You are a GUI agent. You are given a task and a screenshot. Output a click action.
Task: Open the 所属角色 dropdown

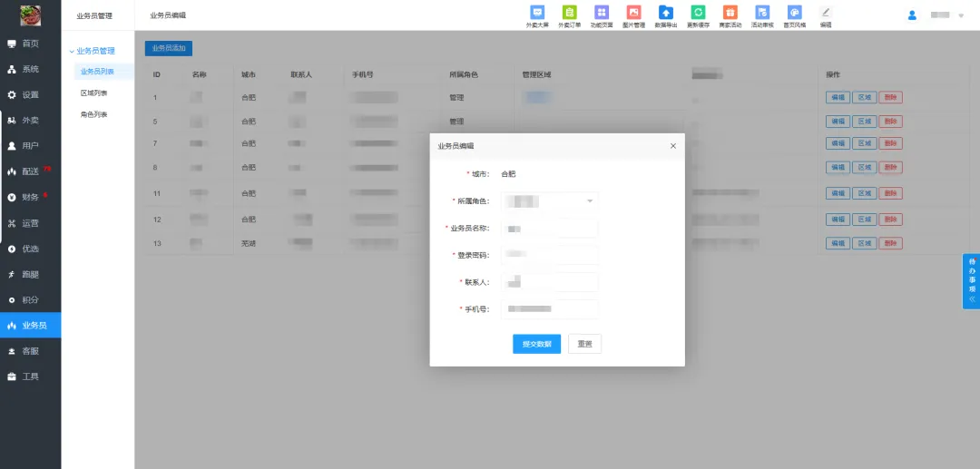tap(550, 201)
